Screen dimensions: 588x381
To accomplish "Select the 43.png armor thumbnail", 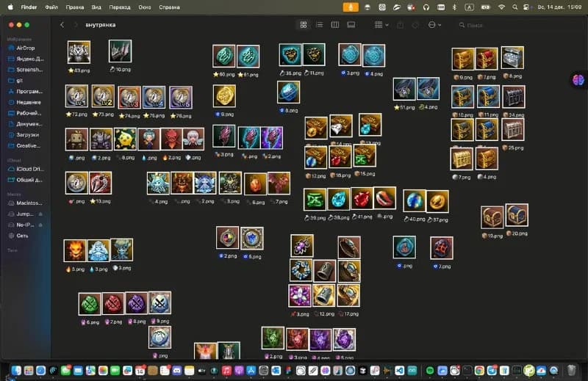I will 79,52.
